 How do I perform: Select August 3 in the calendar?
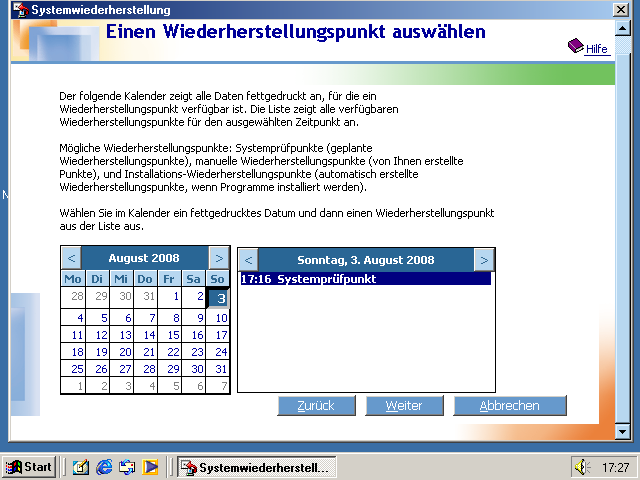coord(220,298)
